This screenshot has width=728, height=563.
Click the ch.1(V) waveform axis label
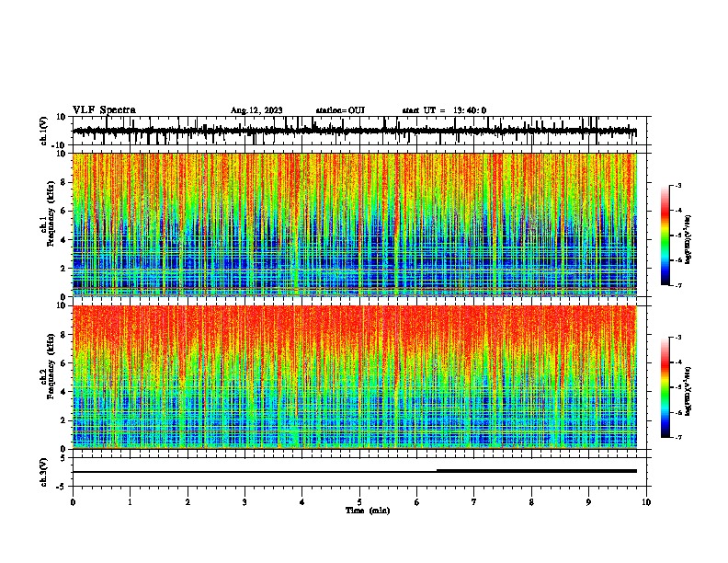(x=43, y=131)
